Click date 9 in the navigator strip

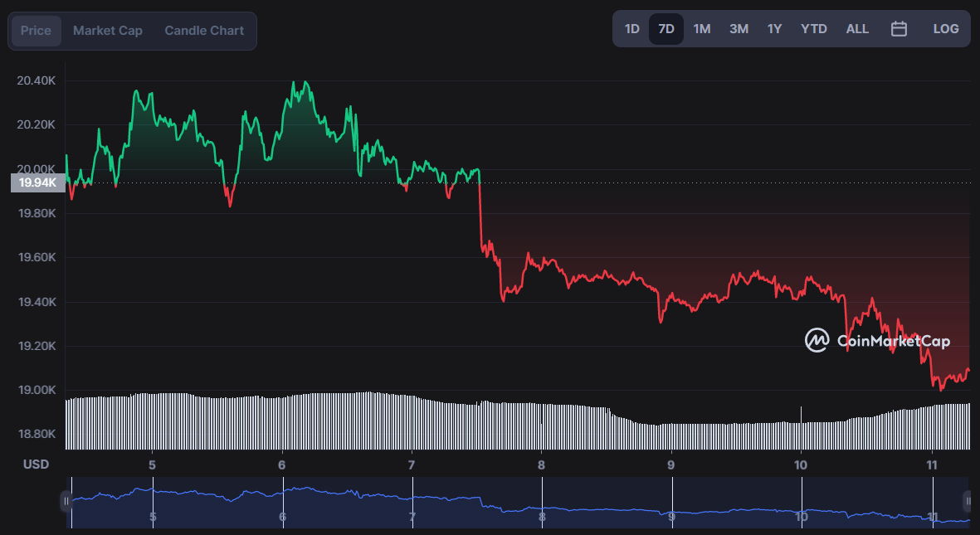point(671,517)
